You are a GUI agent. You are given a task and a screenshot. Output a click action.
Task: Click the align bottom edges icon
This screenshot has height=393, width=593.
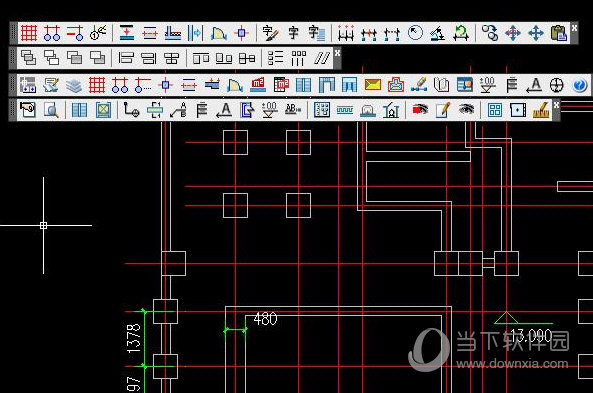(224, 58)
